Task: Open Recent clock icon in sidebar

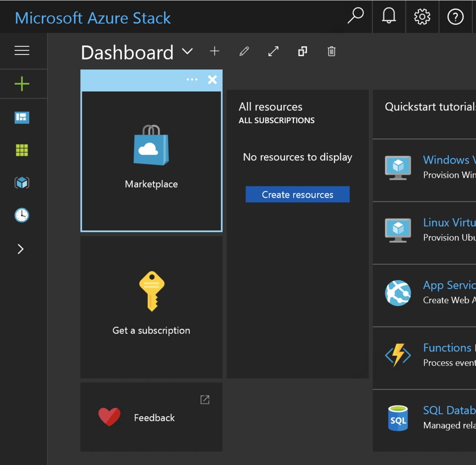Action: click(x=22, y=215)
